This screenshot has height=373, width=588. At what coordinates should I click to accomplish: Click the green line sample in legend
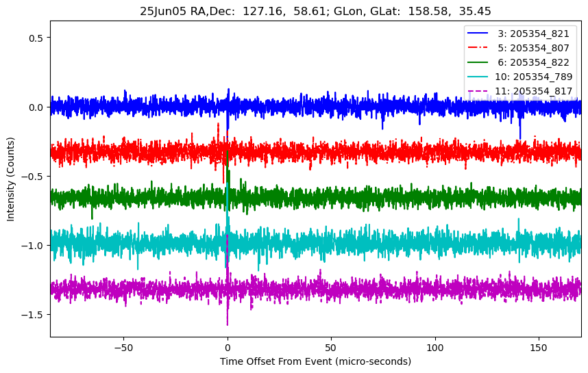pos(478,62)
